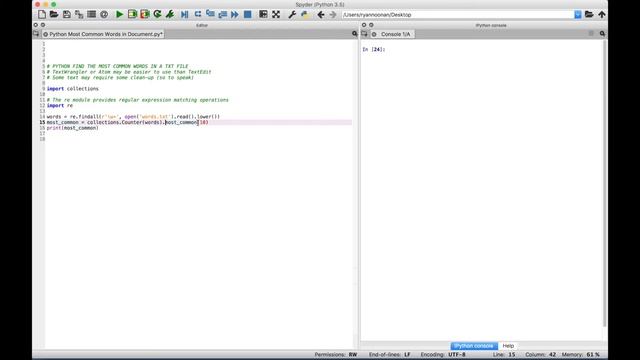Select the Python Most Common Words tab
The height and width of the screenshot is (360, 640).
tap(106, 34)
